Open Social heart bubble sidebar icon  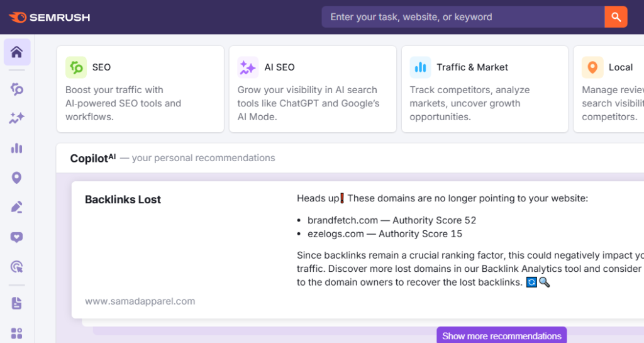17,237
